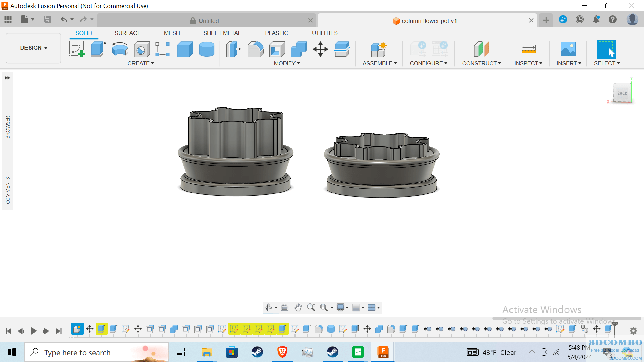Select the Combine tool in Modify panel
Image resolution: width=644 pixels, height=362 pixels.
[298, 49]
